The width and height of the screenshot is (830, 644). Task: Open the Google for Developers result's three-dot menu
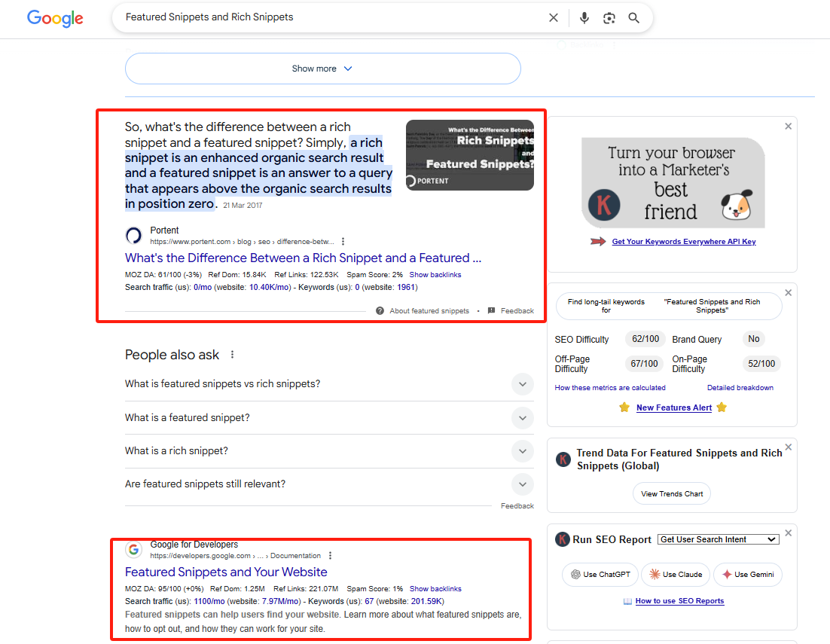click(x=331, y=556)
